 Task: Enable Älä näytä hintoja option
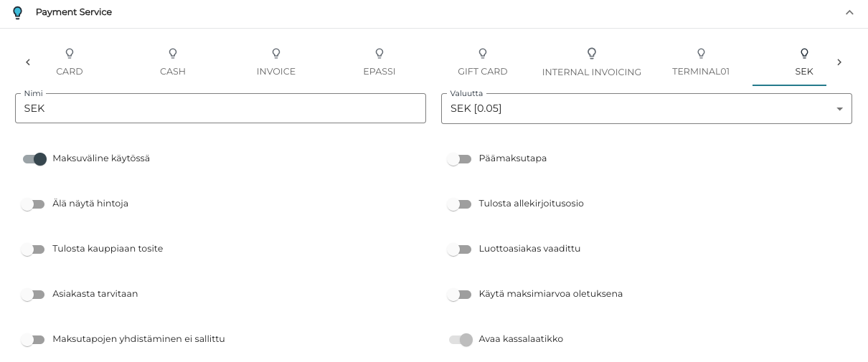click(x=33, y=204)
